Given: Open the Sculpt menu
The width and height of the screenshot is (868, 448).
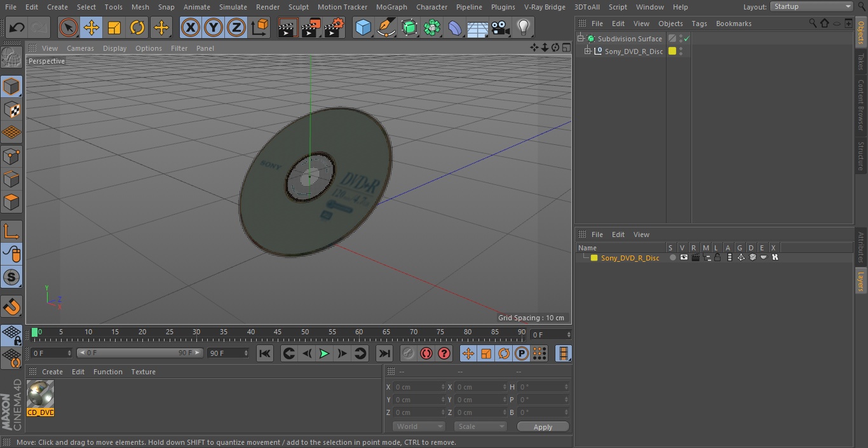Looking at the screenshot, I should pyautogui.click(x=298, y=7).
